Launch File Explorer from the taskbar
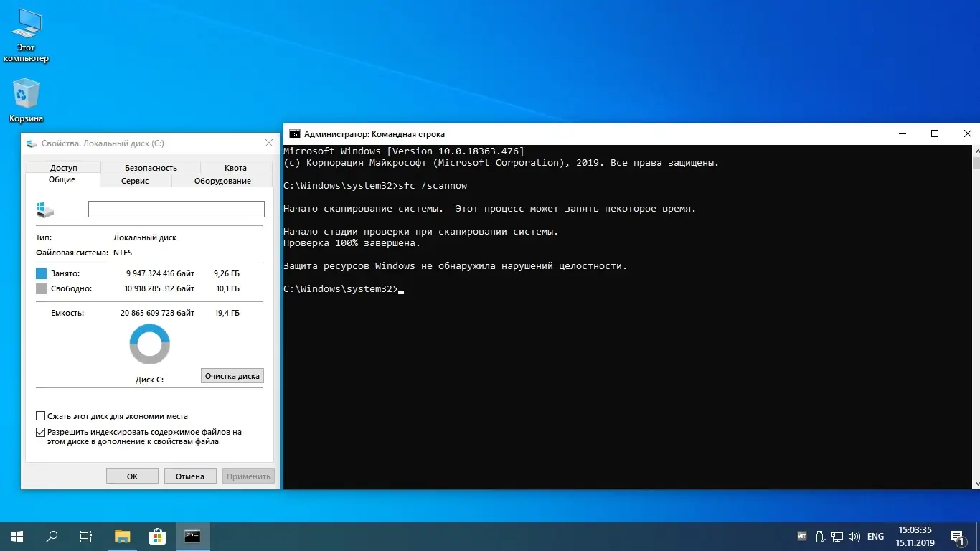 (122, 536)
